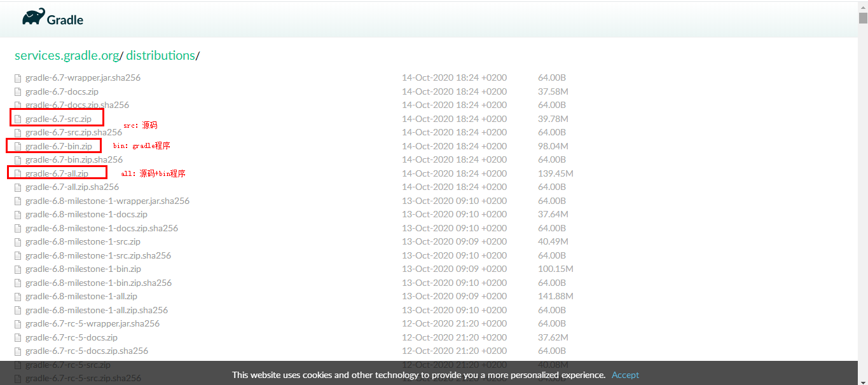
Task: Open gradle-6.7-src.zip.sha256 checksum
Action: pos(74,132)
